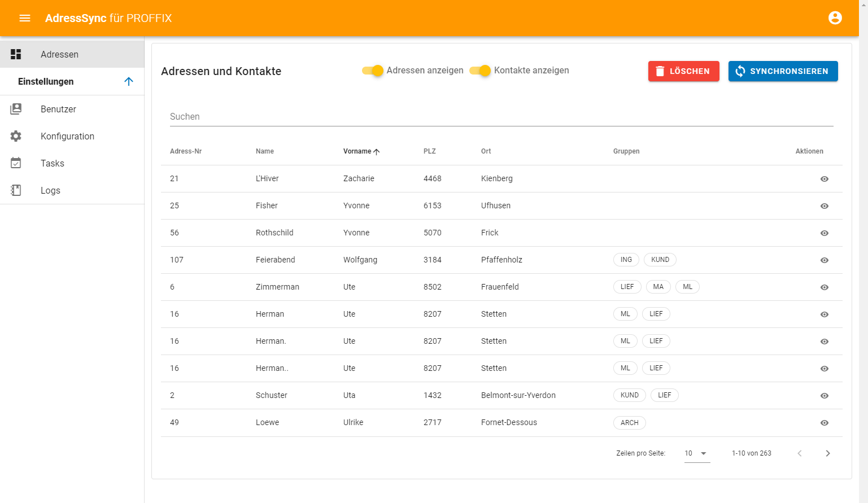
Task: Click the ARCH group chip for Loewe
Action: pyautogui.click(x=629, y=423)
